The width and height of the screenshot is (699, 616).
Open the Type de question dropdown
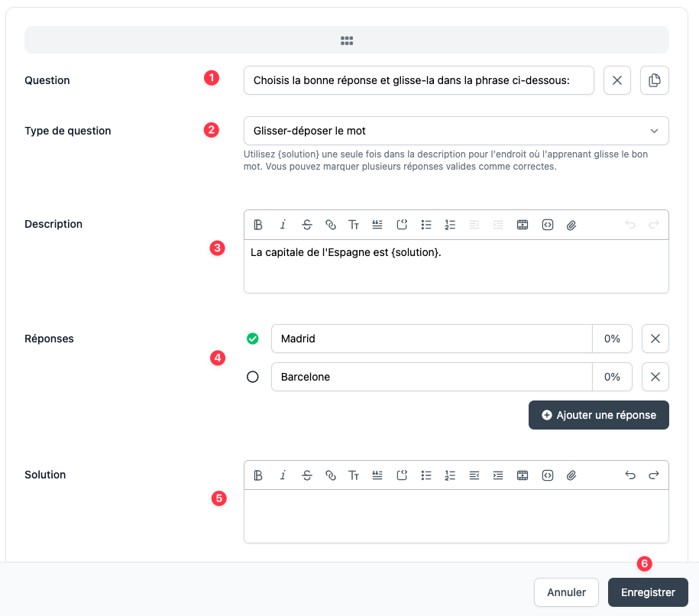tap(456, 131)
